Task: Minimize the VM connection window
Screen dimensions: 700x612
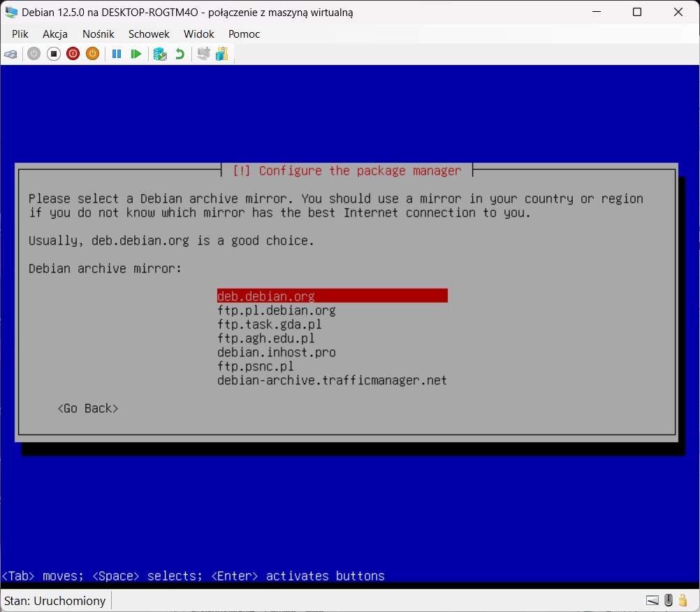Action: tap(597, 12)
